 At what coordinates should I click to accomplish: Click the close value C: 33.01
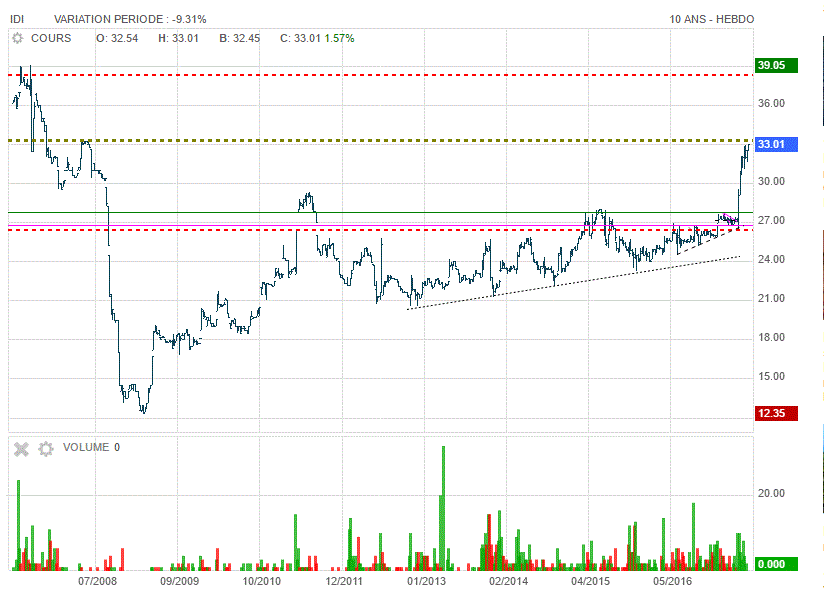(300, 38)
